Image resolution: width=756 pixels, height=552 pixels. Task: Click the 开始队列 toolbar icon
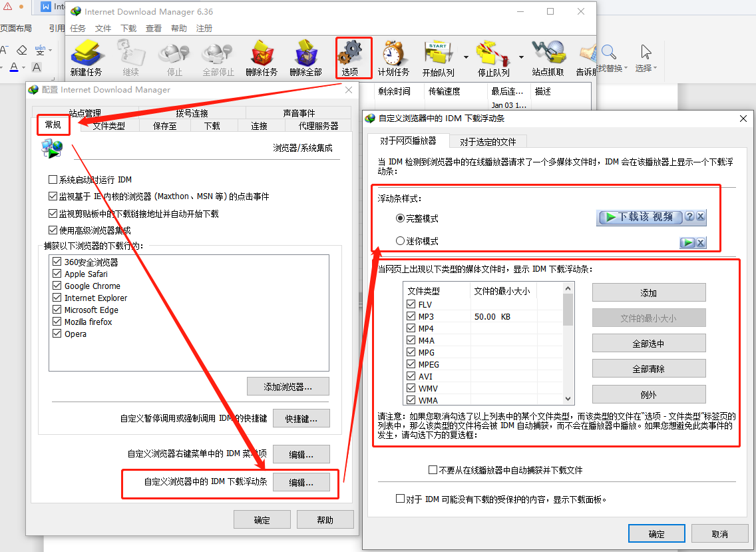(438, 53)
